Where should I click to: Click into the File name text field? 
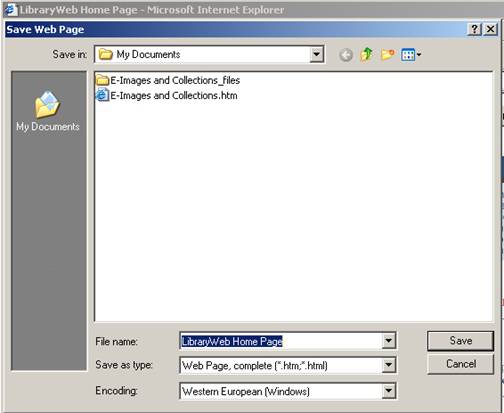point(281,341)
